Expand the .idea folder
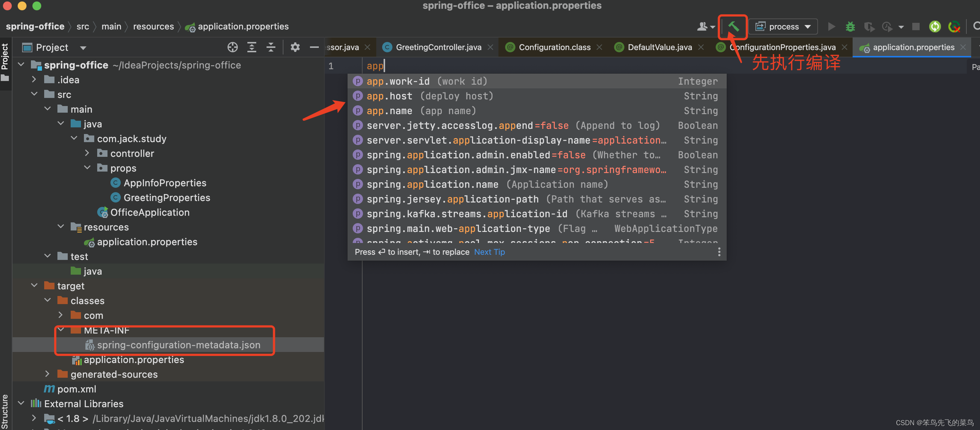 pyautogui.click(x=34, y=80)
